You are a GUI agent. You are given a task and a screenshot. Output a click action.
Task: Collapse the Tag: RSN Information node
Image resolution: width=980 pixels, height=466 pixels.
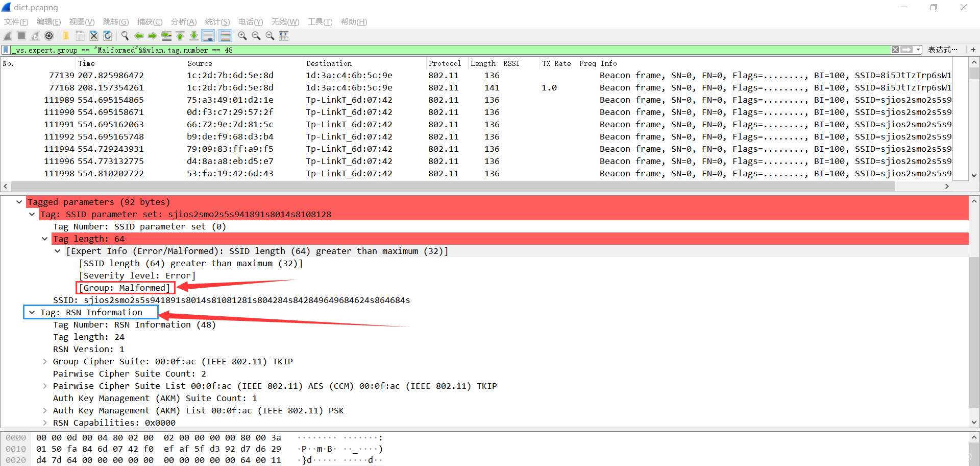click(32, 312)
